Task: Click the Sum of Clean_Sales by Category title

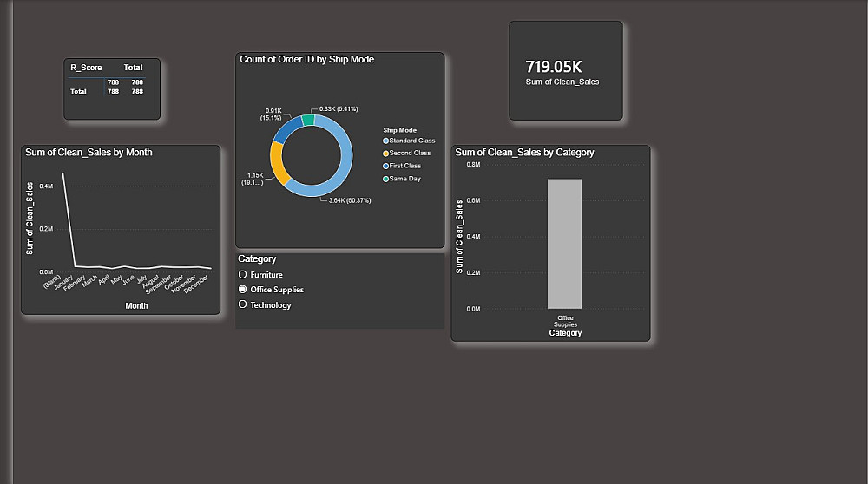Action: pos(524,152)
